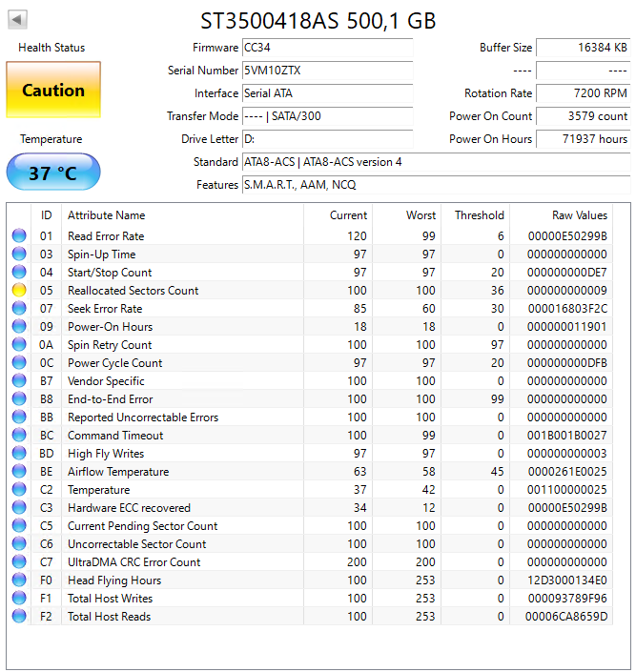
Task: Click the Attribute Name column header
Action: [x=182, y=215]
